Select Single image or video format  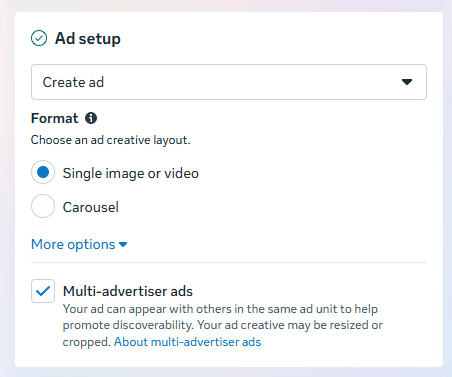point(43,172)
